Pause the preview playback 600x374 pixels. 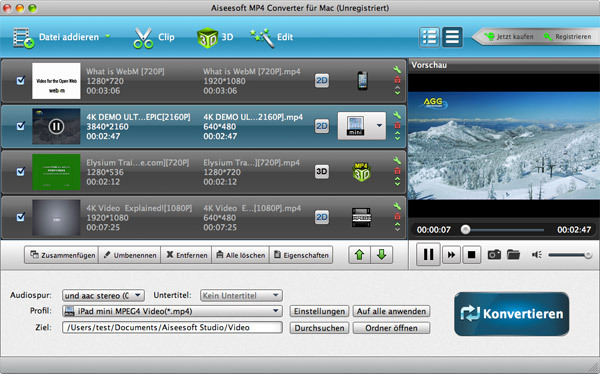point(428,255)
